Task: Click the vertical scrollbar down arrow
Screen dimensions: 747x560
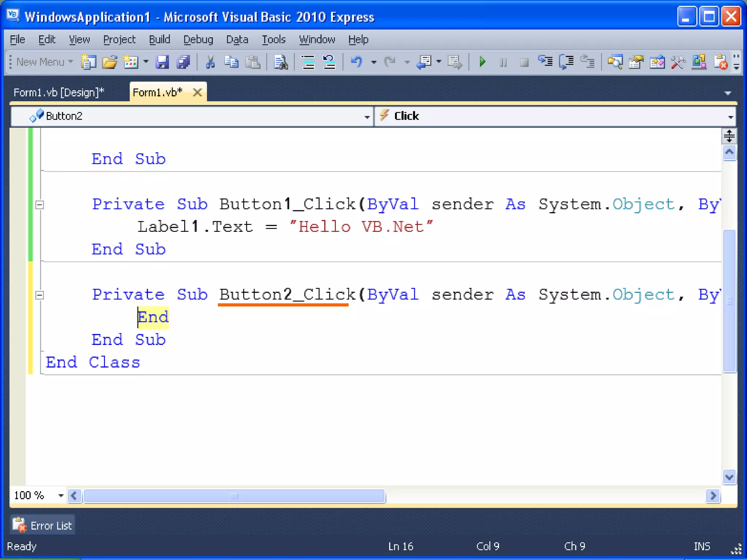Action: tap(729, 477)
